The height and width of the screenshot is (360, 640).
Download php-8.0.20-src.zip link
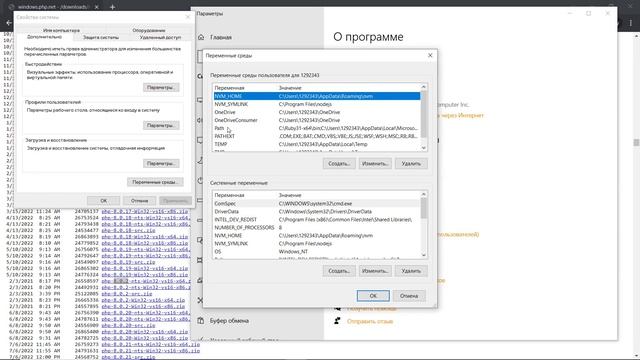[x=128, y=325]
